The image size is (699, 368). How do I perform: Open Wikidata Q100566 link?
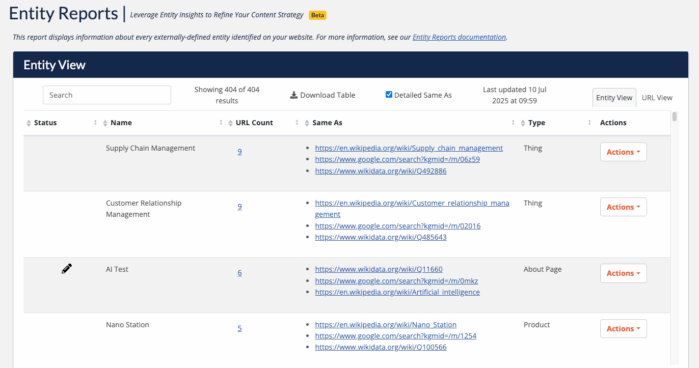(380, 347)
